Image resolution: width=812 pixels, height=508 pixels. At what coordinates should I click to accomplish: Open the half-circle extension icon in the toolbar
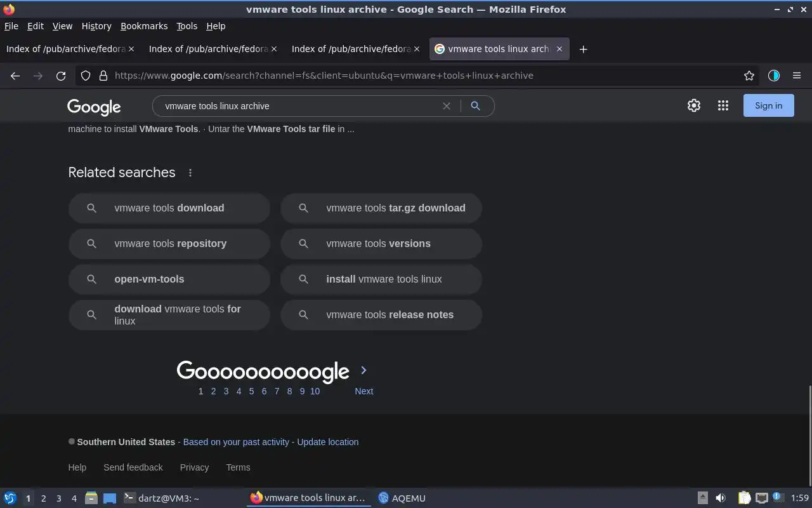(773, 76)
